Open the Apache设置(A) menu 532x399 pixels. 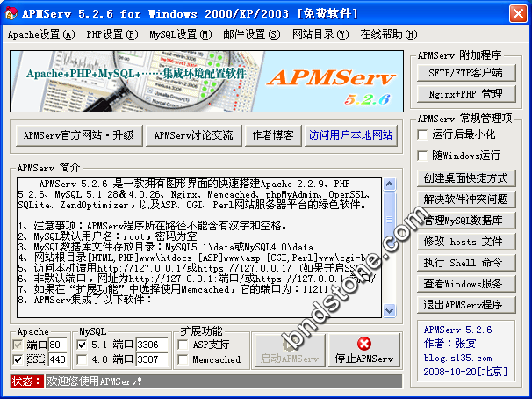[41, 34]
